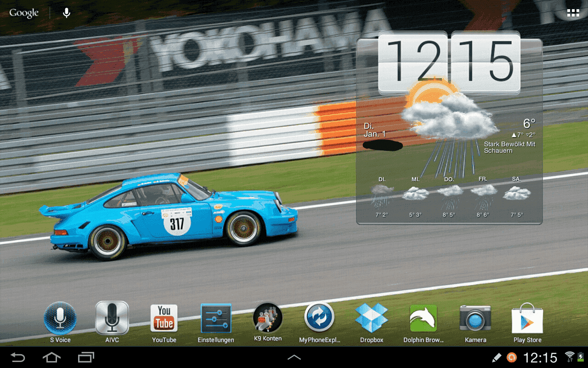
Task: Open the Play Store
Action: point(527,322)
